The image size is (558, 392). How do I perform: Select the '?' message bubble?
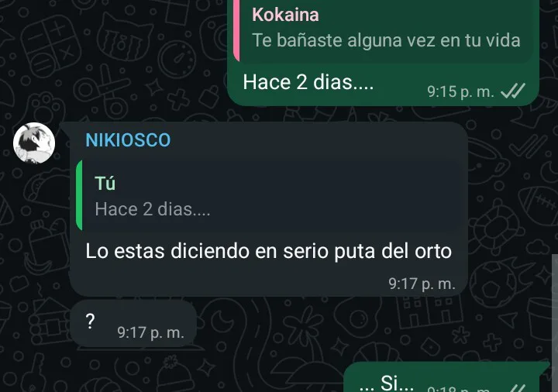point(133,323)
